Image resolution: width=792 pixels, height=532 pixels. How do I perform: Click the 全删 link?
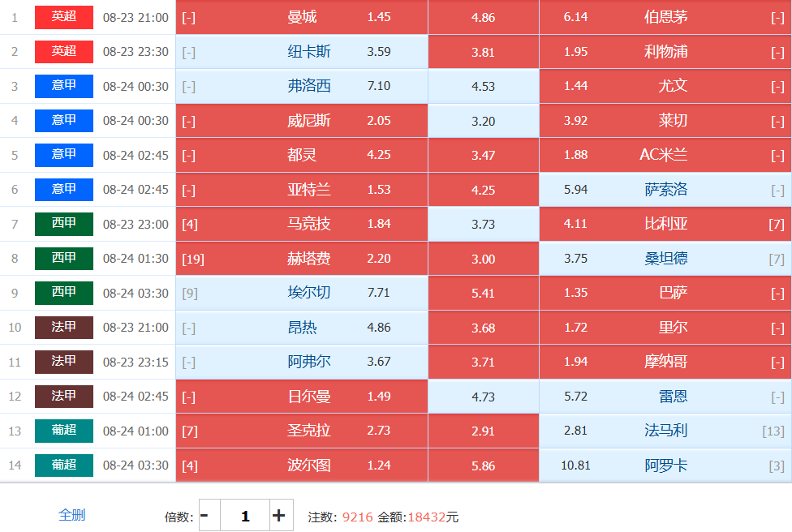(x=71, y=515)
